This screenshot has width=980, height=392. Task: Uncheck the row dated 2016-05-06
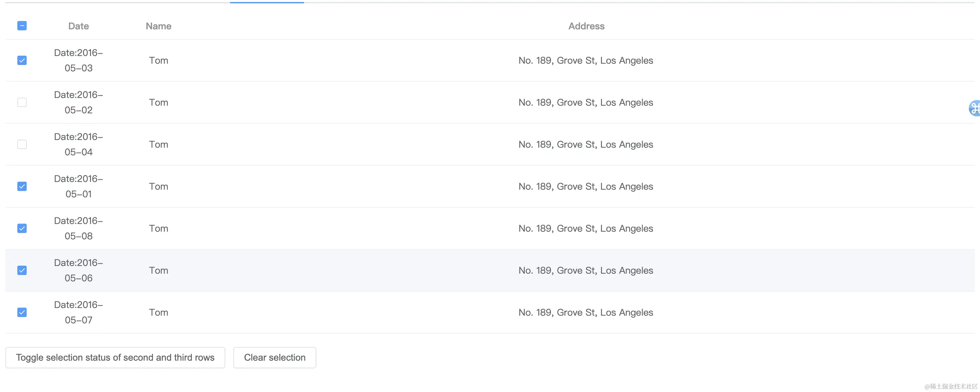pyautogui.click(x=22, y=271)
